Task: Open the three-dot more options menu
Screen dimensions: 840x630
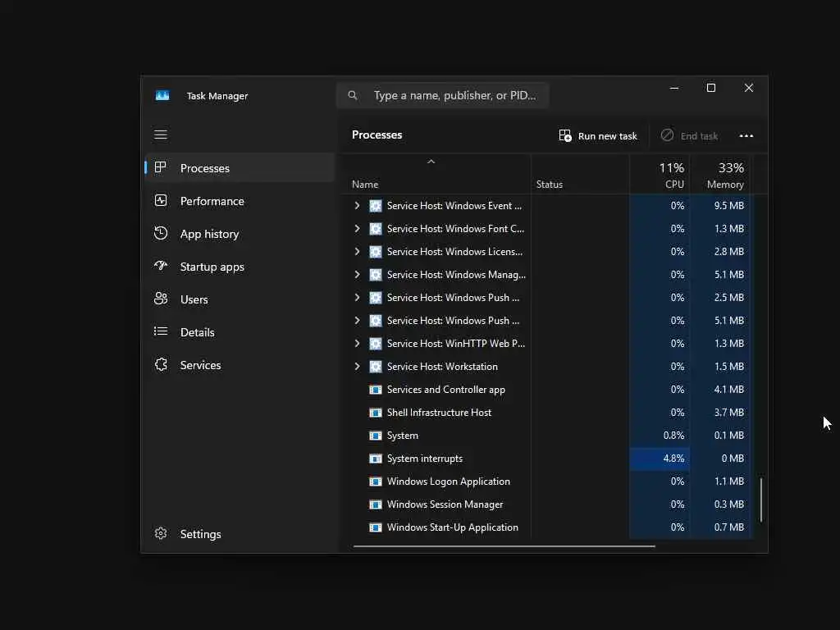Action: point(746,135)
